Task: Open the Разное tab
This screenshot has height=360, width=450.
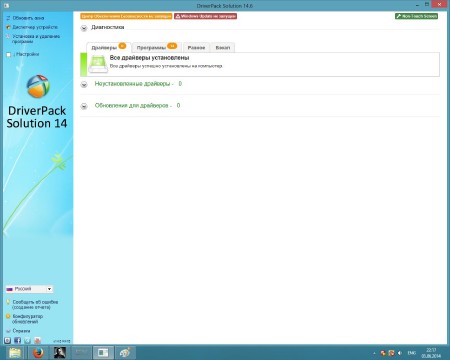Action: (196, 48)
